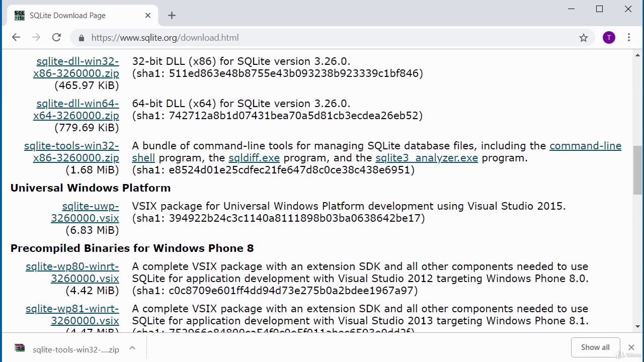
Task: Open a new tab with plus icon
Action: [172, 16]
